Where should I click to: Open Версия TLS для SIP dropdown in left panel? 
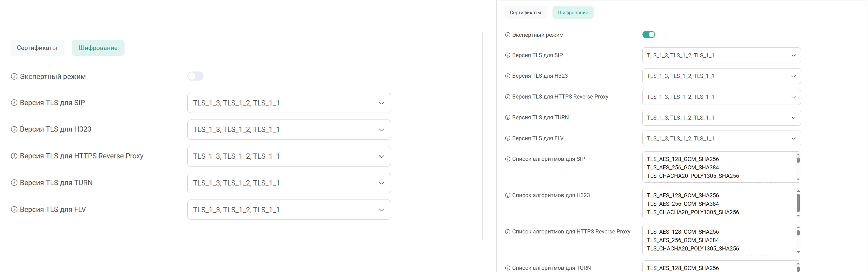click(x=289, y=103)
